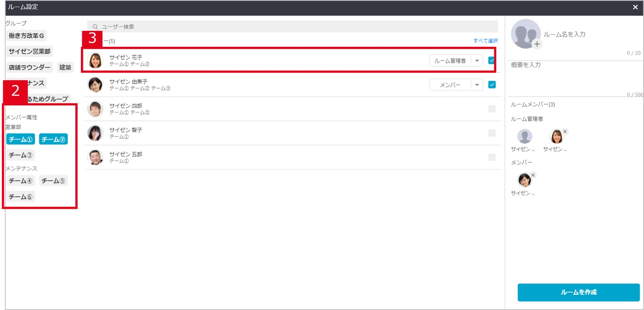Uncheck サイゼン 由美子's selection checkbox
The image size is (644, 310).
point(492,85)
